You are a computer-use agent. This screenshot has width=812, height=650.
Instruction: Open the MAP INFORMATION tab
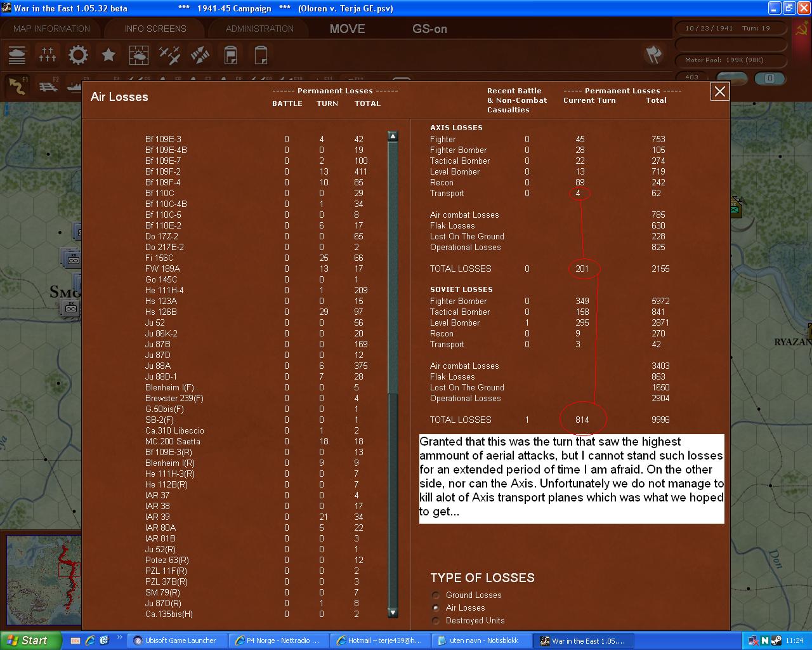(x=51, y=29)
